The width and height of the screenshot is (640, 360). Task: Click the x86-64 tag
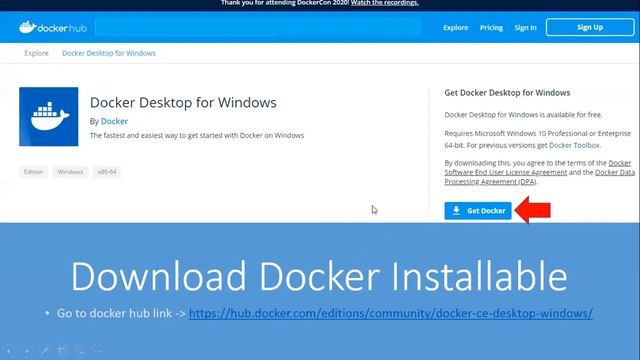[107, 172]
